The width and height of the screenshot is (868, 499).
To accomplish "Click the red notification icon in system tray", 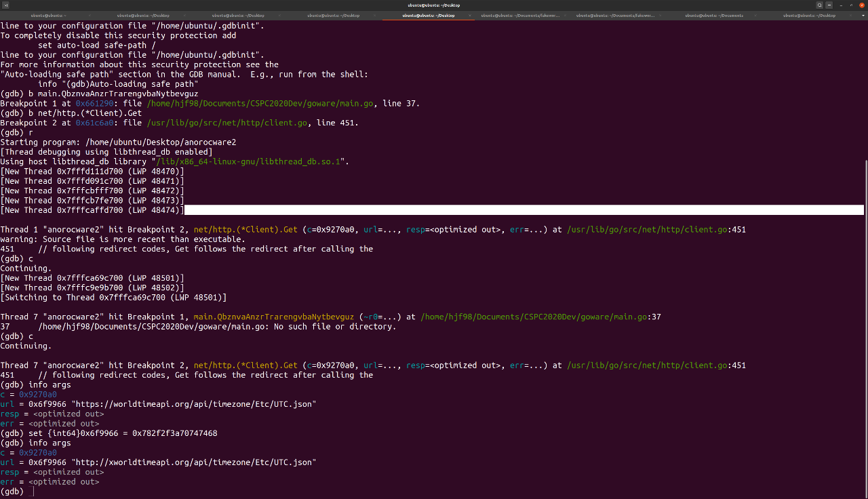I will click(862, 5).
